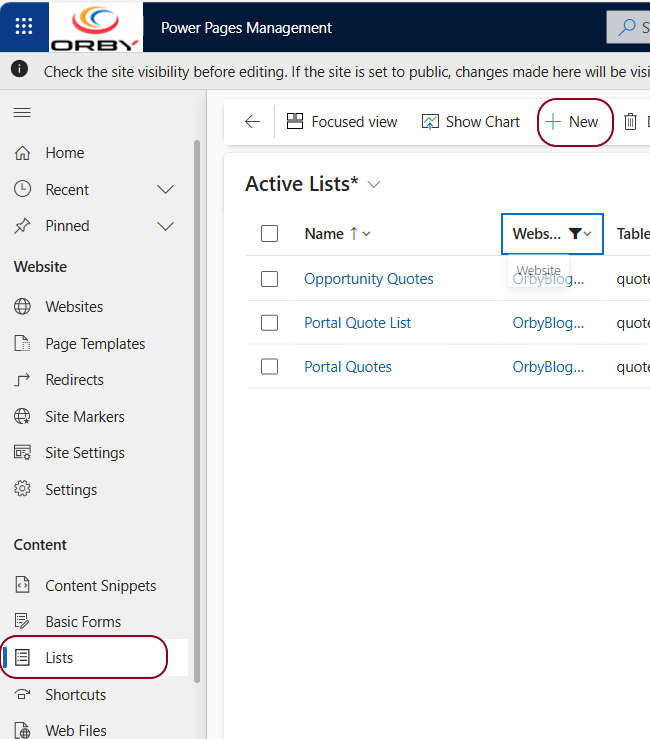
Task: Go back with the left arrow
Action: click(253, 122)
